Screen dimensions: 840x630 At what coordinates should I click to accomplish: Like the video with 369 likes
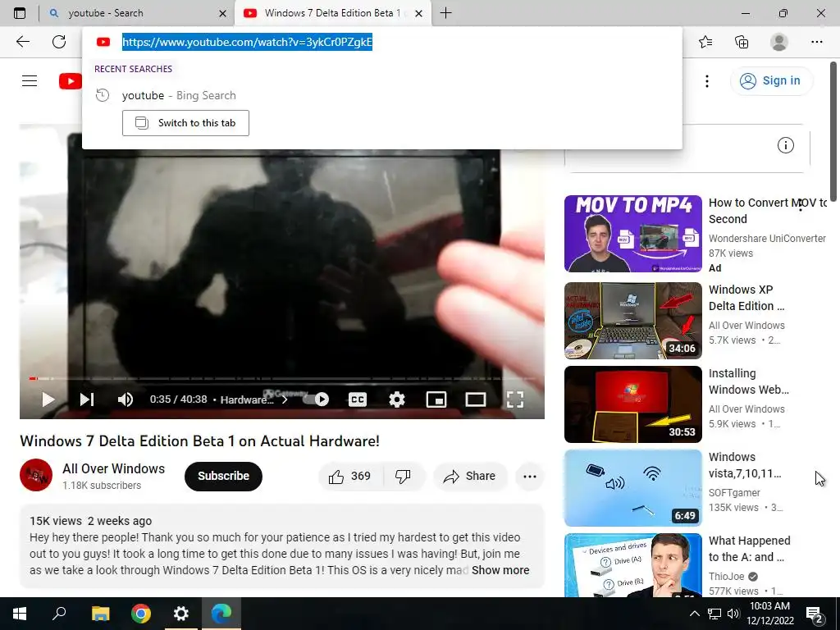(350, 476)
